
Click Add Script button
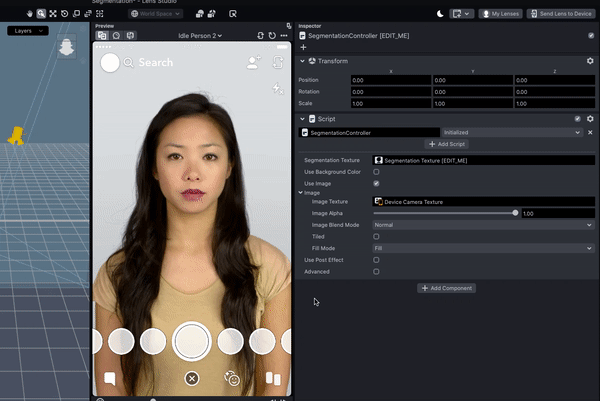tap(447, 144)
